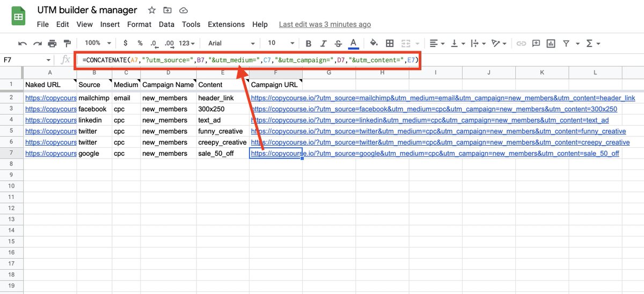Open the Tools menu
Screen dimensions: 644x294
pyautogui.click(x=191, y=24)
